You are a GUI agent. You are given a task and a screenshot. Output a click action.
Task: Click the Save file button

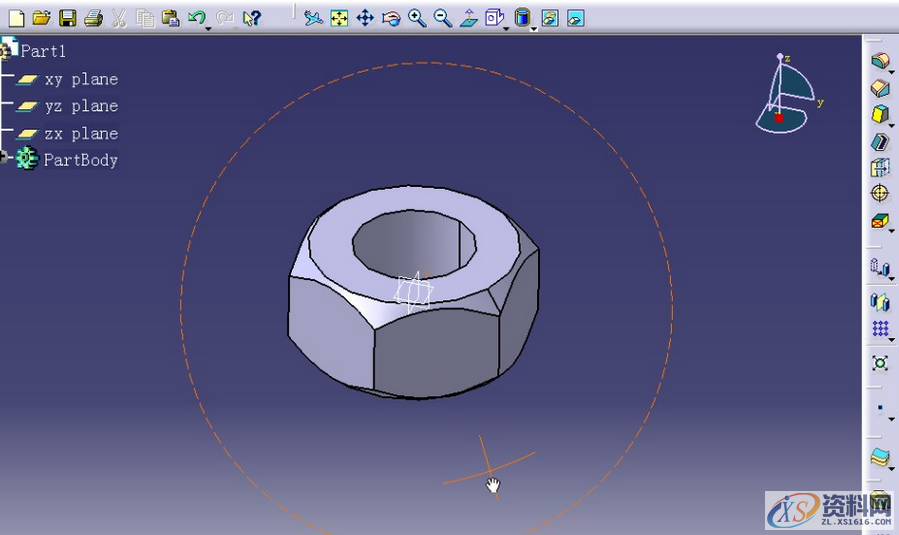tap(67, 18)
